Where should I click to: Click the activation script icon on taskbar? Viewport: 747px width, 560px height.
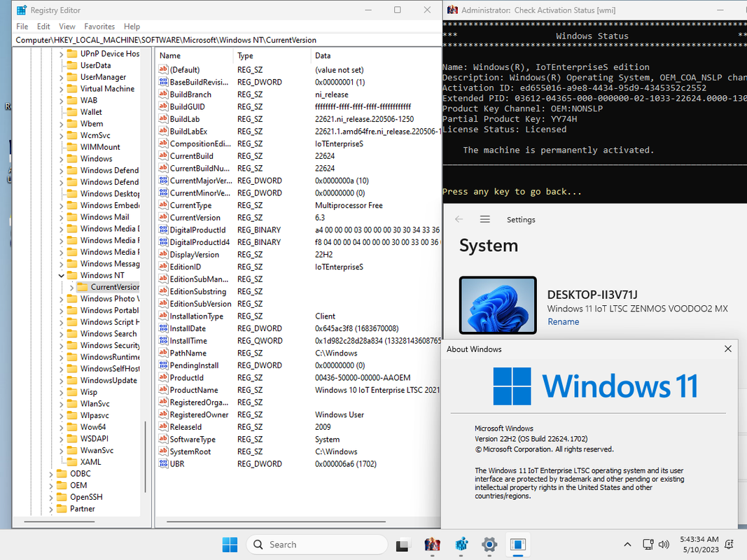coord(432,545)
